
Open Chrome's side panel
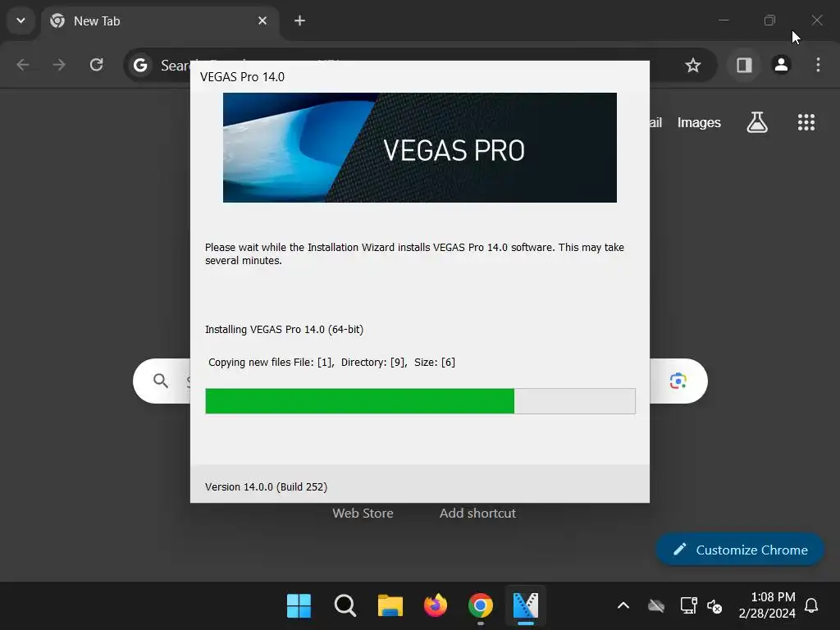point(744,66)
